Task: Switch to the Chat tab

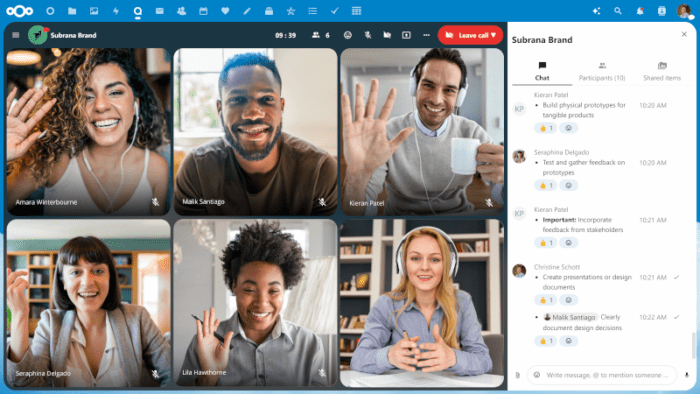Action: click(x=542, y=71)
